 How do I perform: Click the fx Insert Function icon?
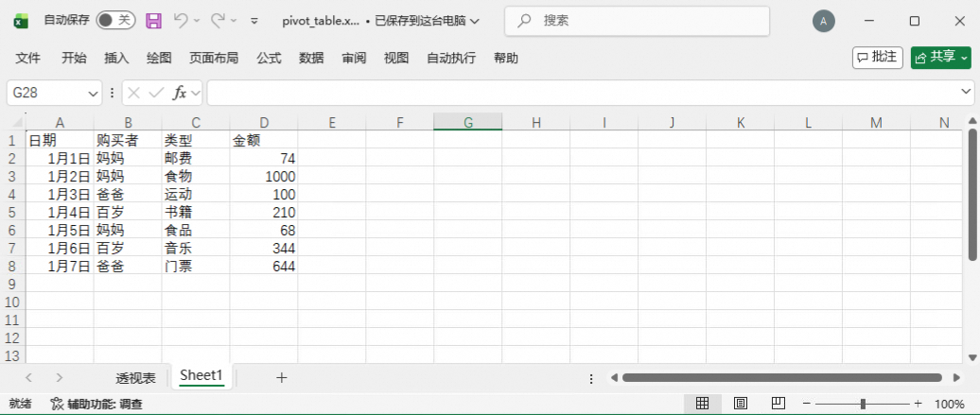[180, 94]
